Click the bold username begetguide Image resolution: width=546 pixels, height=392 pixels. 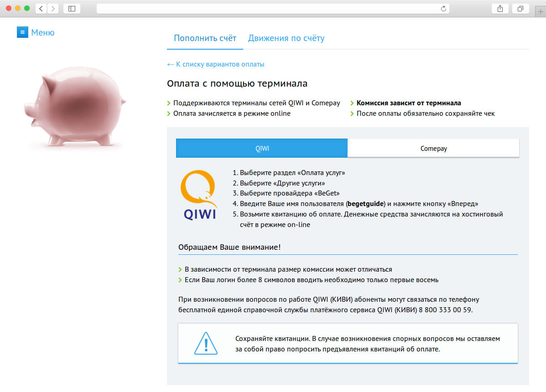point(366,204)
